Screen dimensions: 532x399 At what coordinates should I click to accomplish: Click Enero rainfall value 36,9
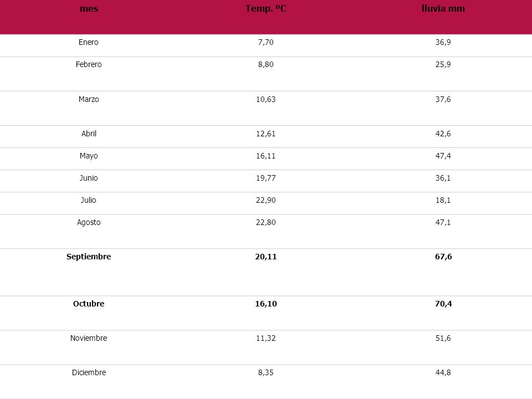[x=443, y=43]
